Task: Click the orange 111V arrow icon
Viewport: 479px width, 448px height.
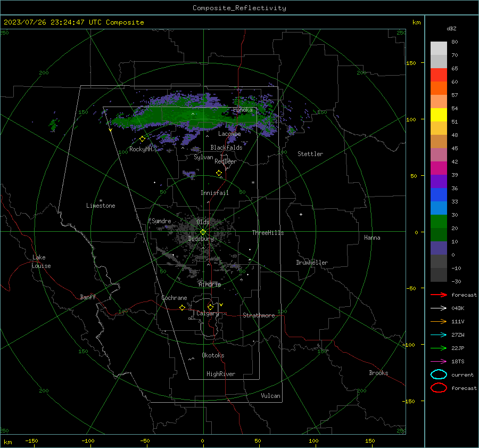Action: click(439, 321)
